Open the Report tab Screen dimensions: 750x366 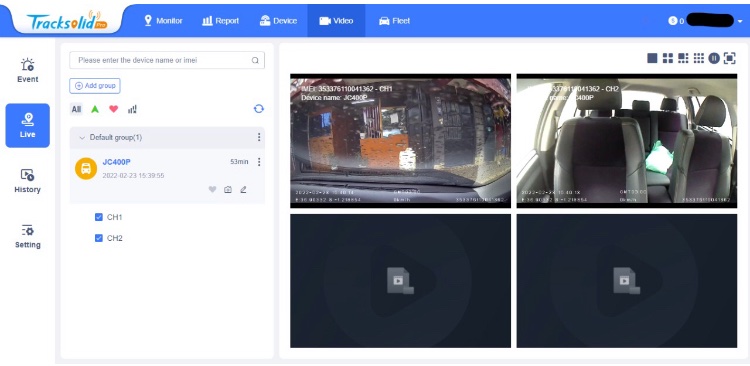point(221,21)
